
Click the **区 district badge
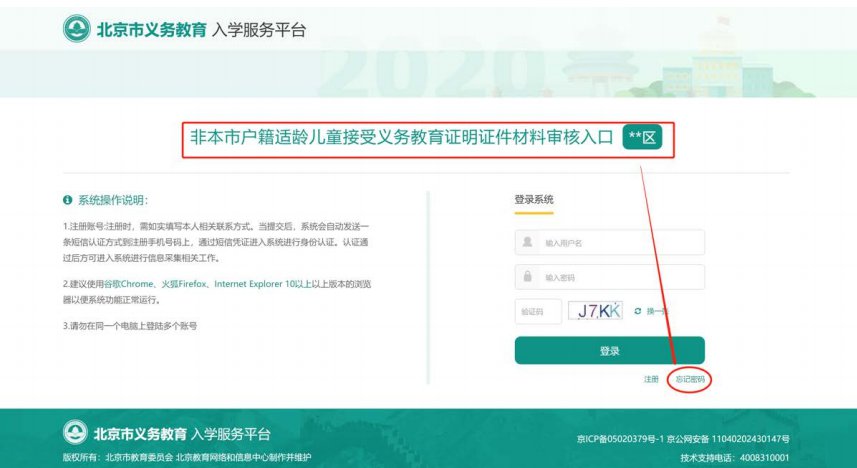[x=642, y=137]
